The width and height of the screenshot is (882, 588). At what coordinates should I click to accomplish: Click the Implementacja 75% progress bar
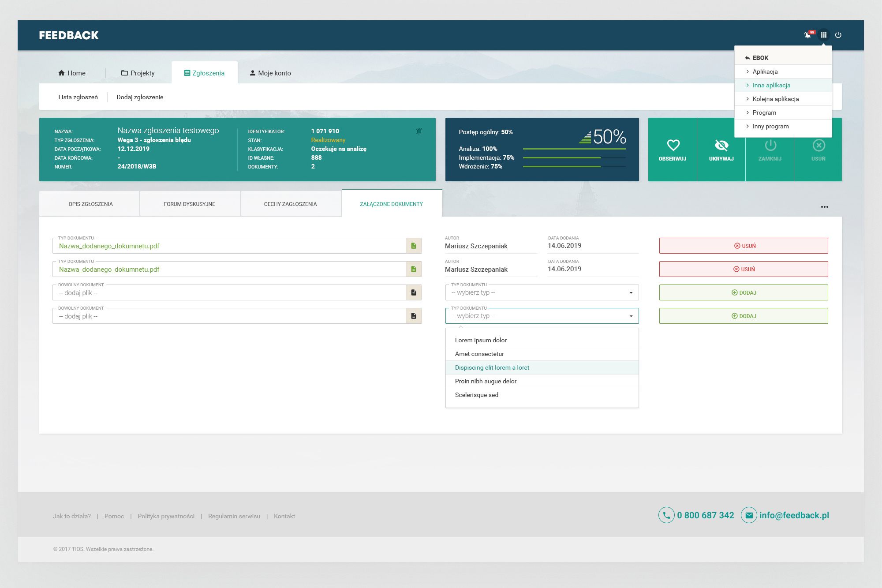tap(574, 157)
